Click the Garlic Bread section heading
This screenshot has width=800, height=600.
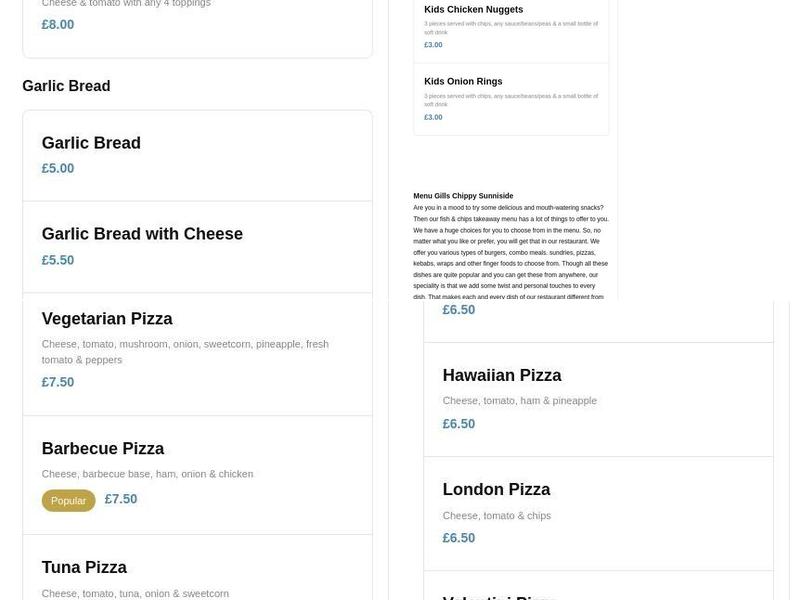[66, 86]
